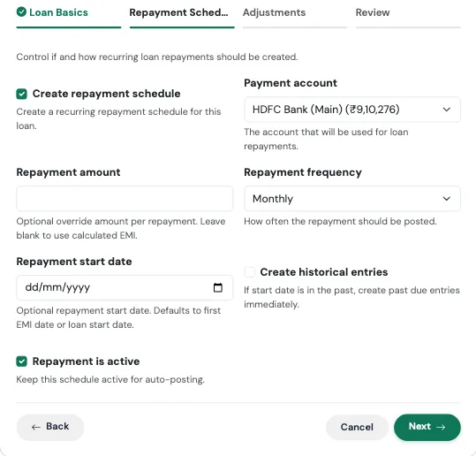Enable Create historical entries checkbox
Screen dimensions: 476x456
coord(250,272)
